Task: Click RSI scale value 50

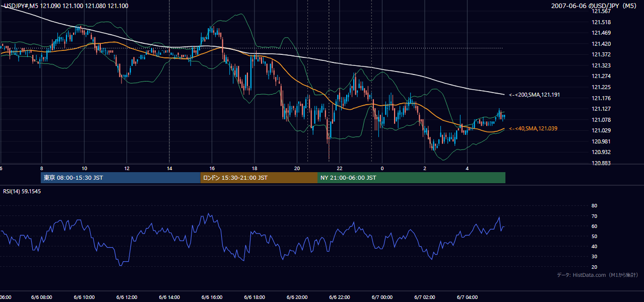Action: (594, 236)
